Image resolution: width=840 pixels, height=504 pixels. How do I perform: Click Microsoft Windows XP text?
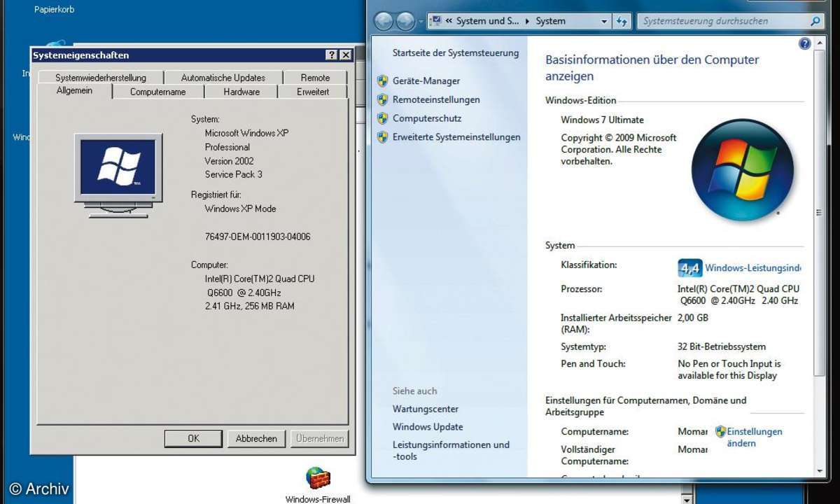point(246,133)
